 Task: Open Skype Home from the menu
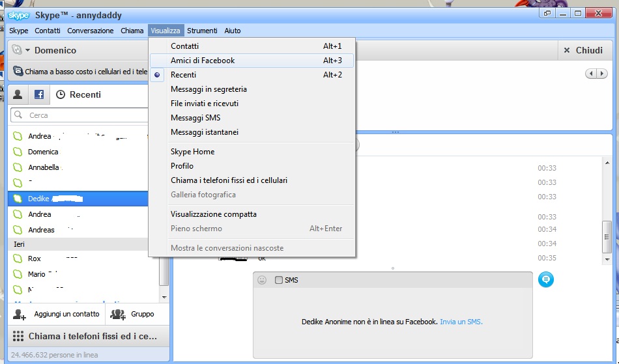tap(252, 152)
